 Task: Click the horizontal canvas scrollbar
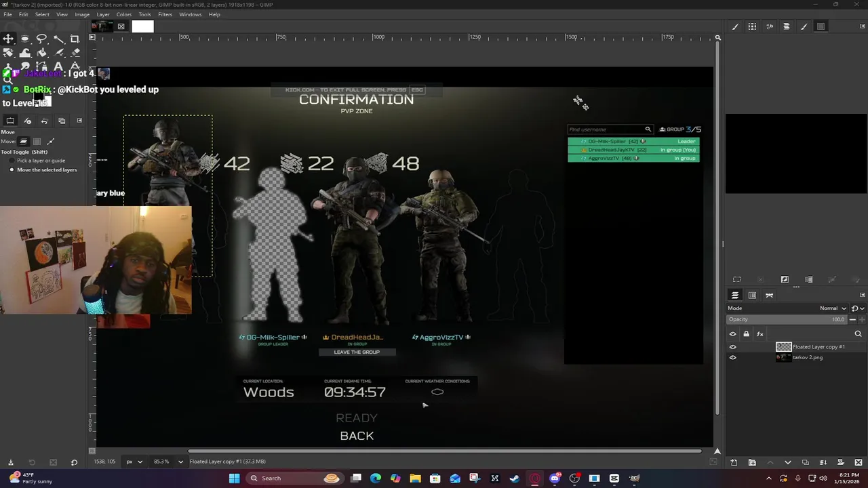(x=445, y=451)
